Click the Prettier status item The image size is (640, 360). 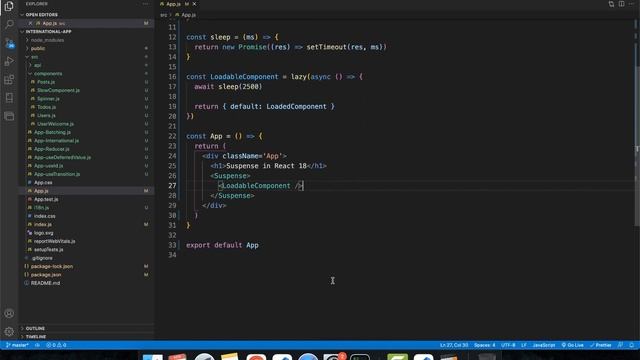[600, 345]
